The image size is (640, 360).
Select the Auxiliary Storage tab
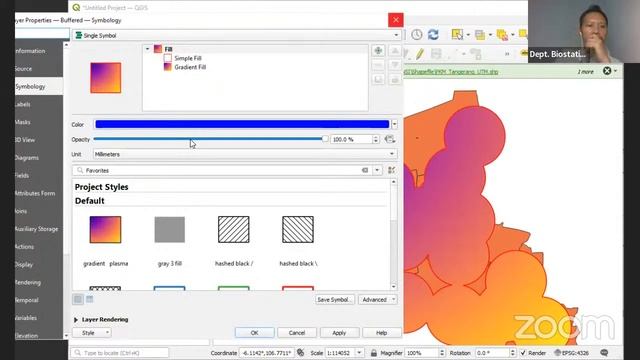click(39, 229)
